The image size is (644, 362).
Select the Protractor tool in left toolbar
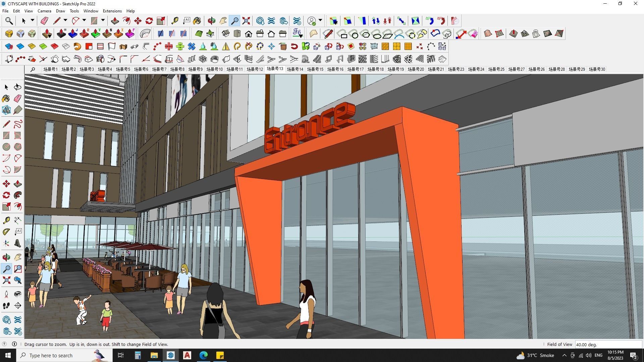tap(6, 232)
